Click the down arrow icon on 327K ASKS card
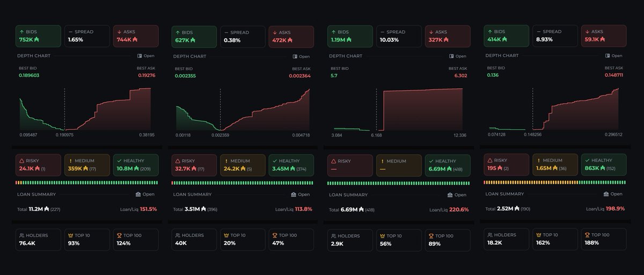The width and height of the screenshot is (644, 275). tap(431, 32)
